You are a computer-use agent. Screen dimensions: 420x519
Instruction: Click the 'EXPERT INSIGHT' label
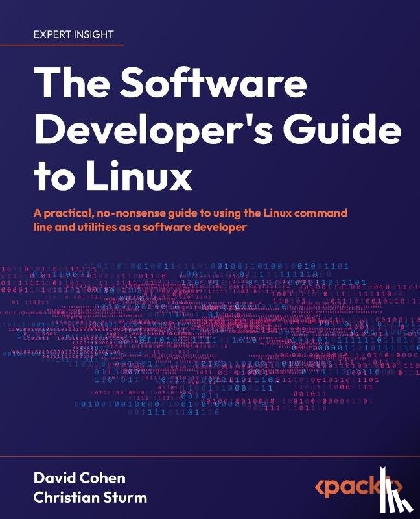(73, 34)
